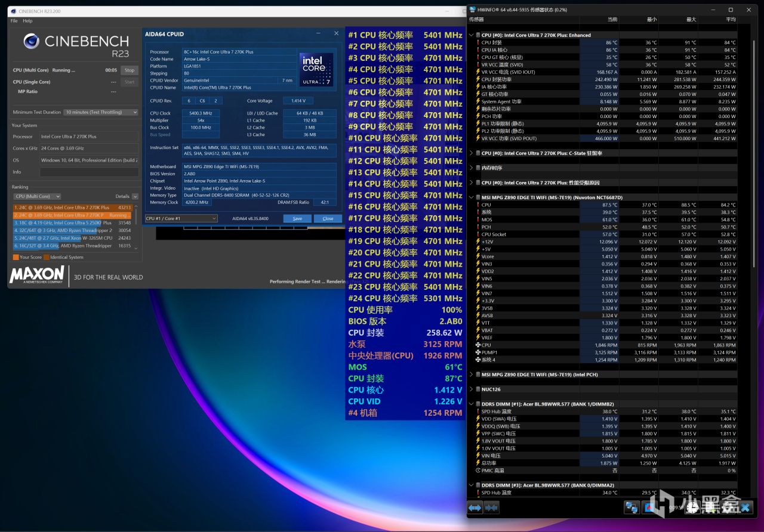The image size is (764, 532).
Task: Click the 总功率 power icon in HWiNFO
Action: pos(478,463)
